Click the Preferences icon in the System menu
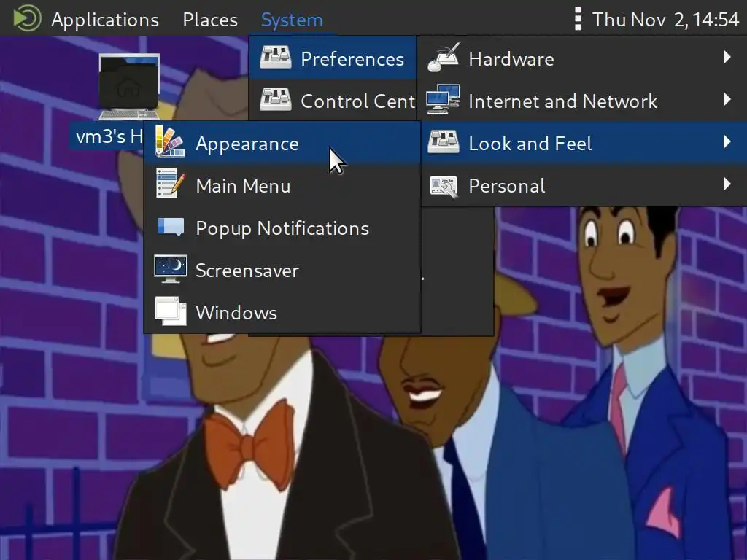This screenshot has height=560, width=747. [x=276, y=58]
